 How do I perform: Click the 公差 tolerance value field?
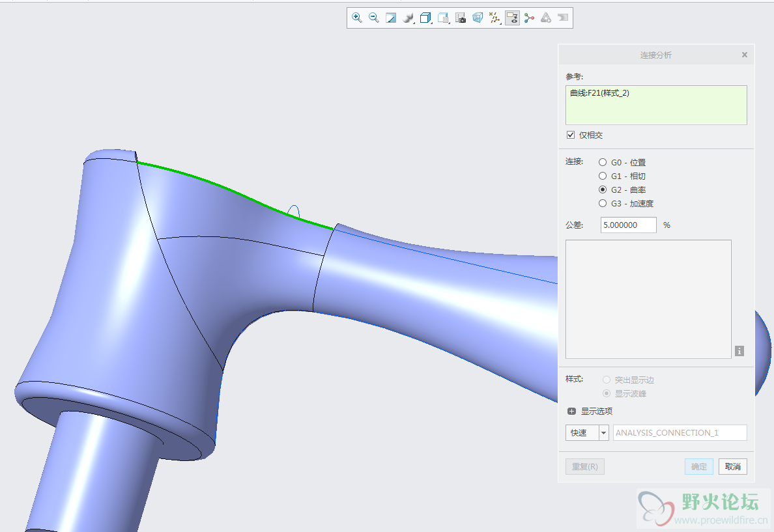tap(628, 225)
